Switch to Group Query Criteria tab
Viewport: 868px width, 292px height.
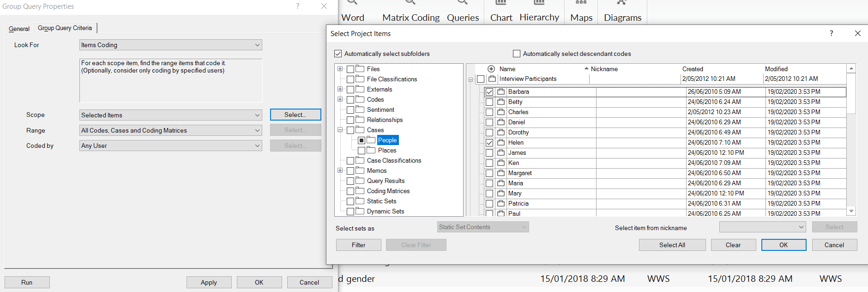tap(65, 28)
